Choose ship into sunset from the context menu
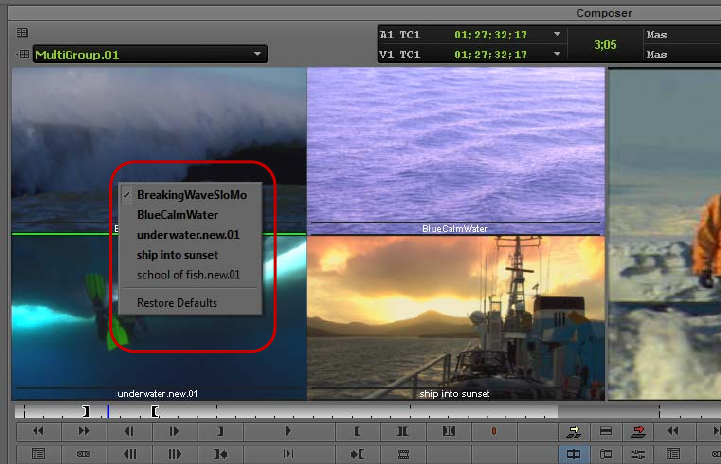 (x=190, y=255)
